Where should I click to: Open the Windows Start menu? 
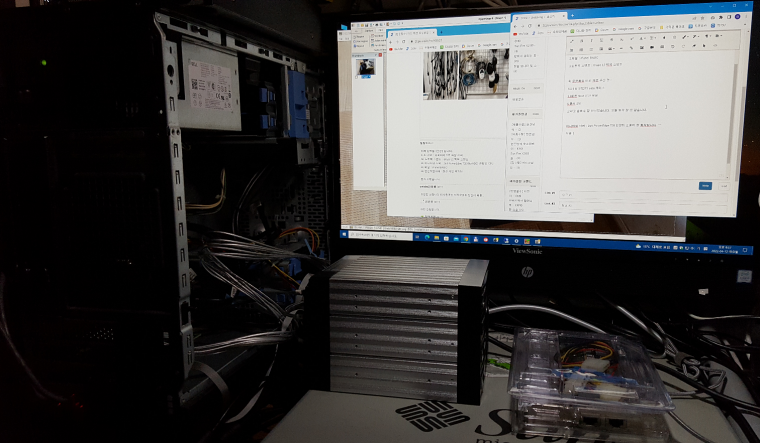345,234
